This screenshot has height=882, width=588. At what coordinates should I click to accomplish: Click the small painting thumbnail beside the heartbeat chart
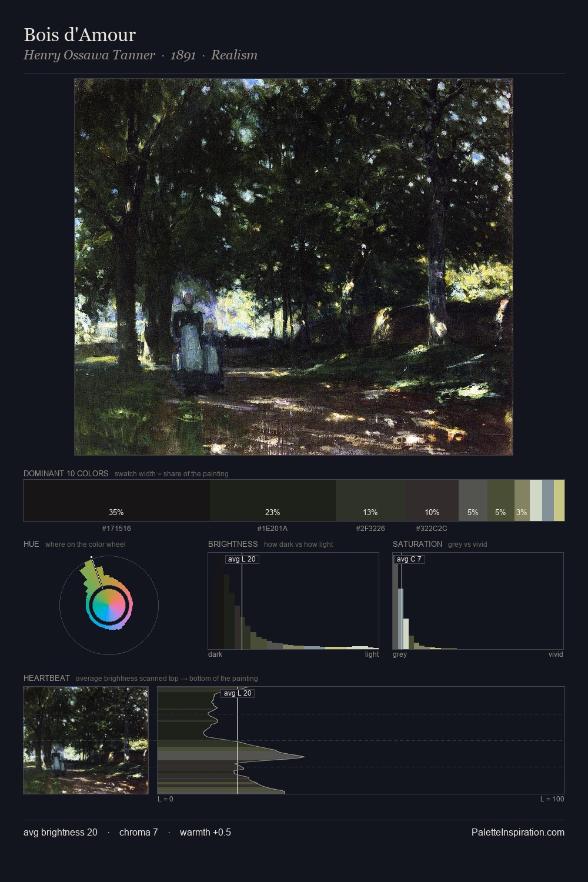(x=86, y=740)
